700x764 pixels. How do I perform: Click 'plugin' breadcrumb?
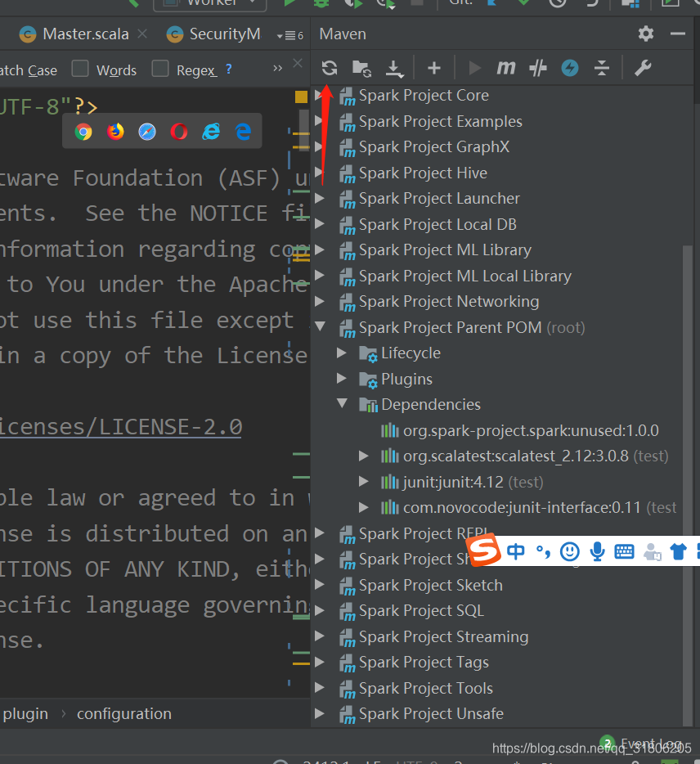[x=25, y=714]
